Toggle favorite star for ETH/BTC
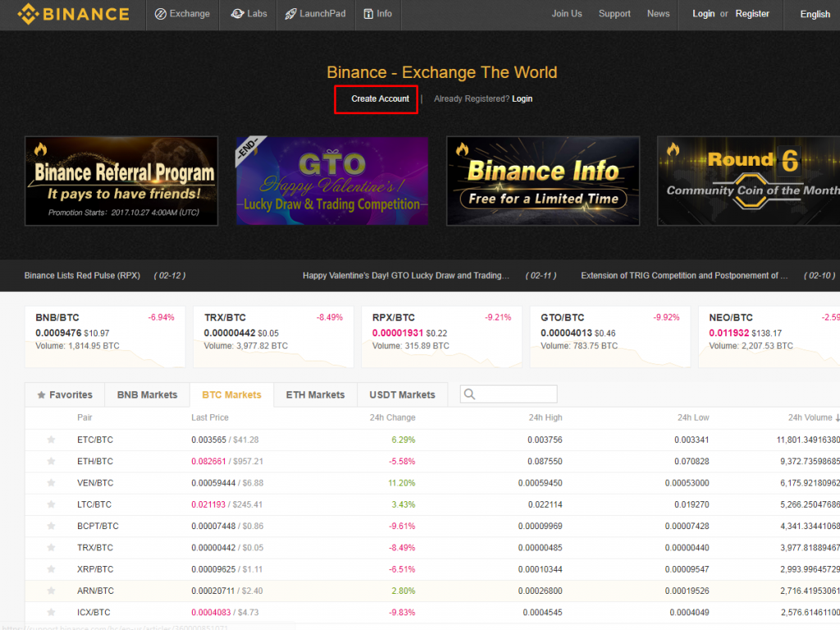This screenshot has height=630, width=840. click(x=51, y=461)
